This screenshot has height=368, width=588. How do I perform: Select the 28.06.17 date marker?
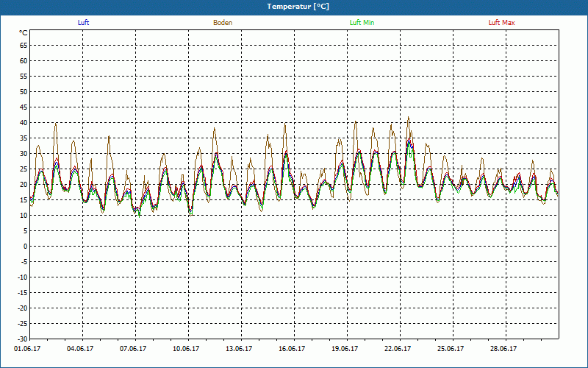[x=504, y=349]
